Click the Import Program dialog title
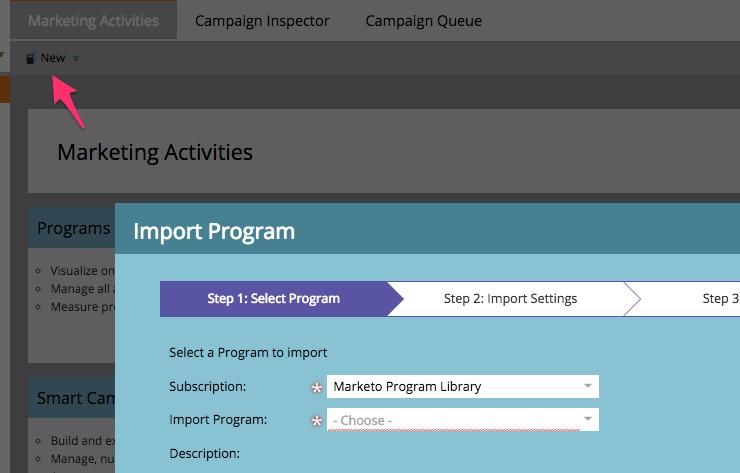 tap(214, 232)
